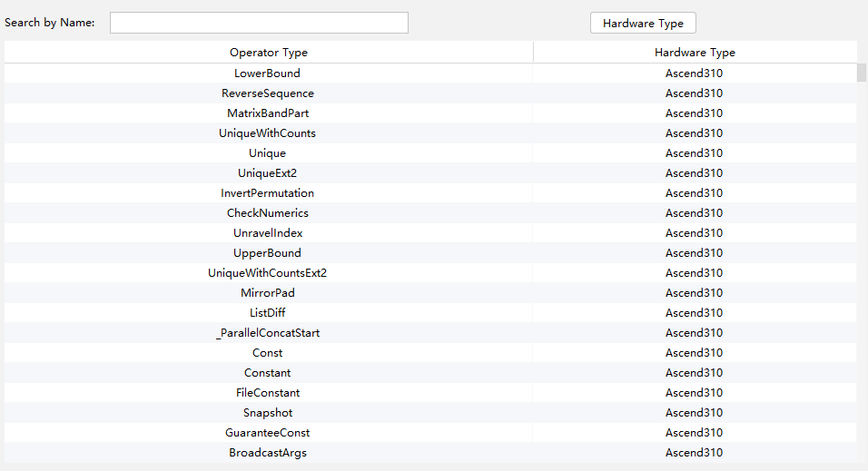This screenshot has height=471, width=868.
Task: Select the BroadcastArgs operator
Action: pyautogui.click(x=268, y=453)
